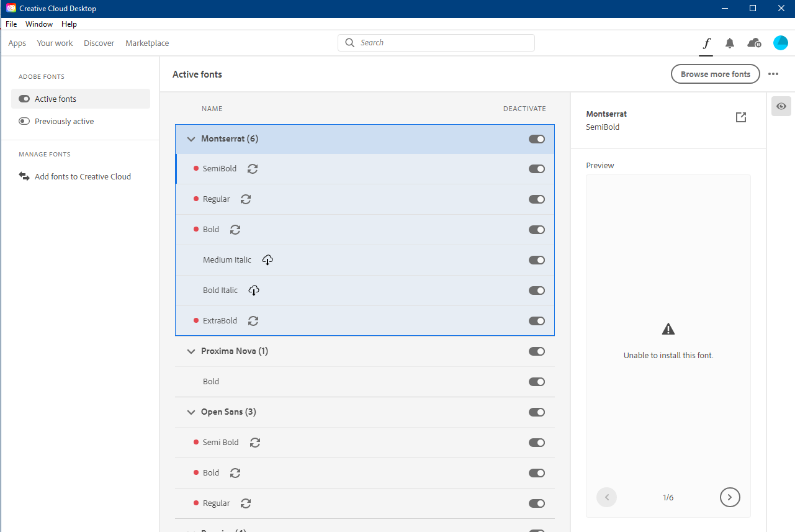The width and height of the screenshot is (795, 532).
Task: Deactivate the Proxima Nova family toggle
Action: pyautogui.click(x=537, y=351)
